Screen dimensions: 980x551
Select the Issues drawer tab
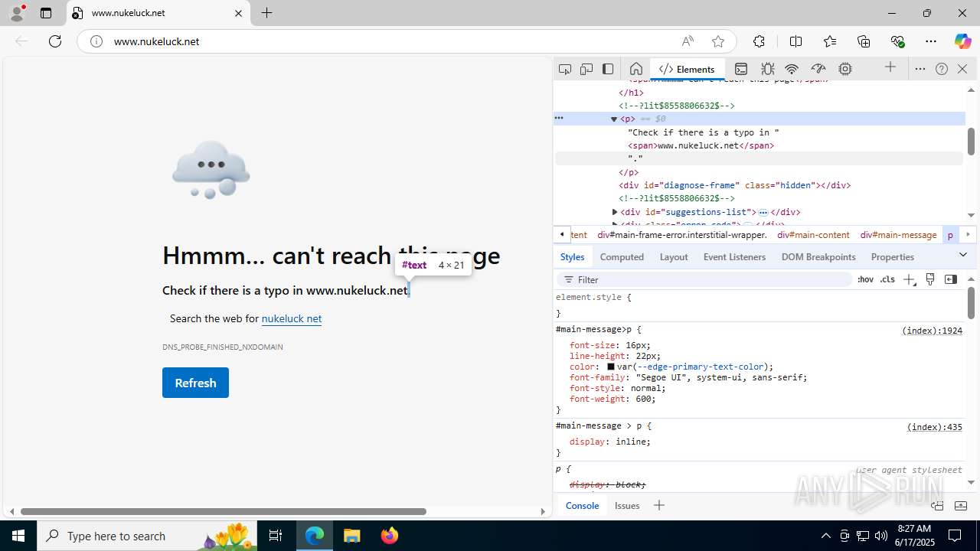627,505
